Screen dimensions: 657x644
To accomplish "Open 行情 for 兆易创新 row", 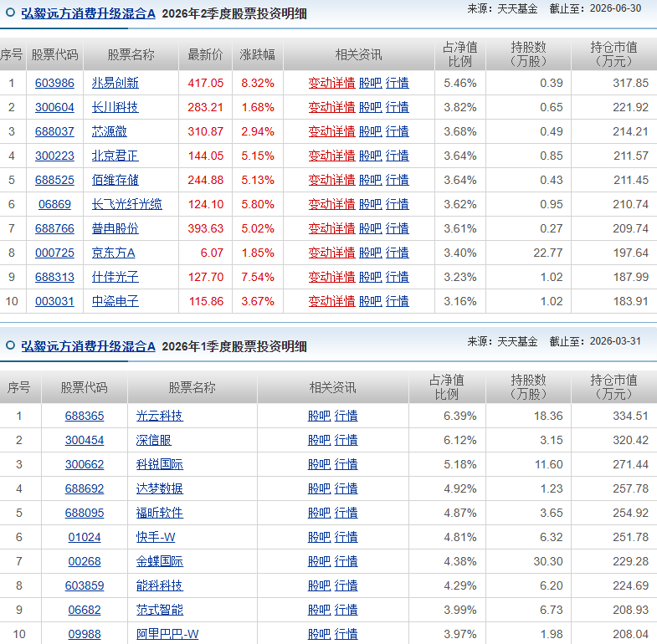I will click(x=397, y=83).
